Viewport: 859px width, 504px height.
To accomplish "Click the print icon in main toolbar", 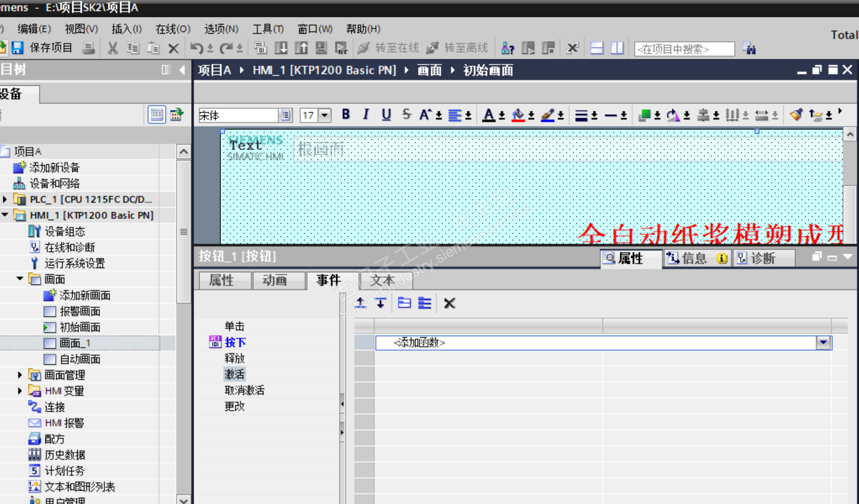I will (x=88, y=48).
